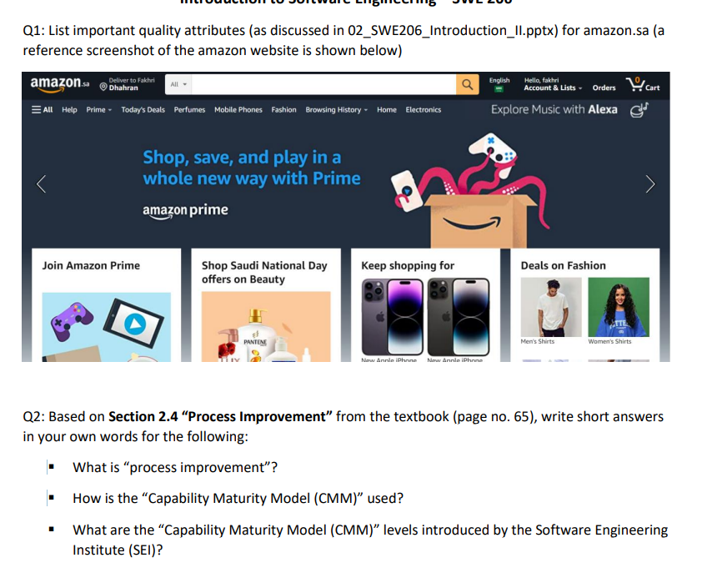Expand the All search category dropdown
The width and height of the screenshot is (707, 588).
[x=178, y=84]
